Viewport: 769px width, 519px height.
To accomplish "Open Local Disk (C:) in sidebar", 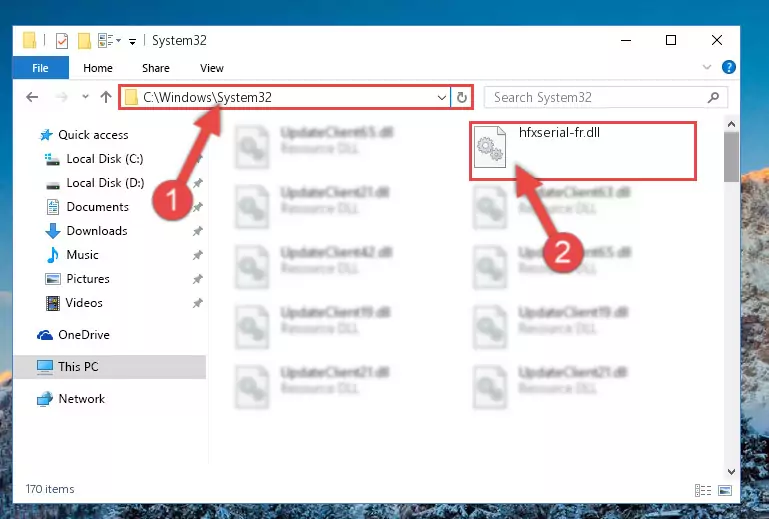I will (x=94, y=159).
